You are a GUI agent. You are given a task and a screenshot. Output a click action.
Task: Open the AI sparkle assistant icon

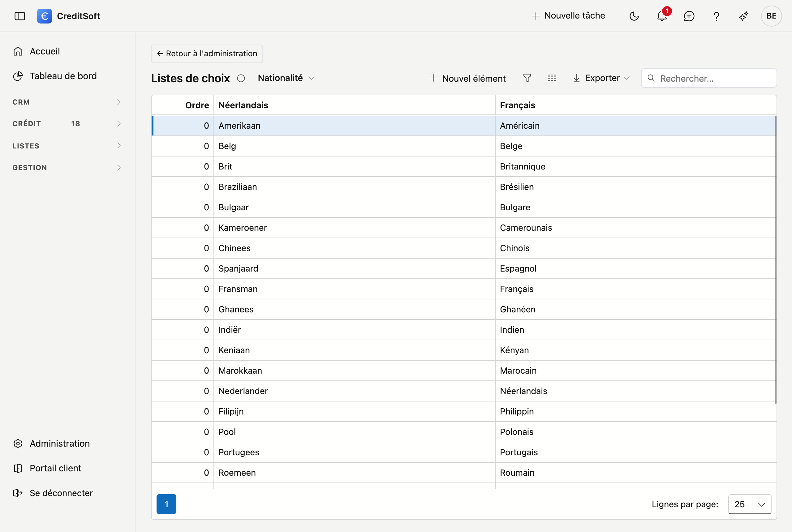click(743, 16)
